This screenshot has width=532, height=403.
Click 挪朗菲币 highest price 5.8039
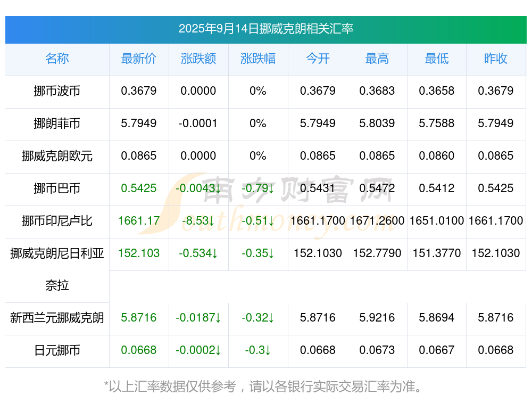[377, 124]
